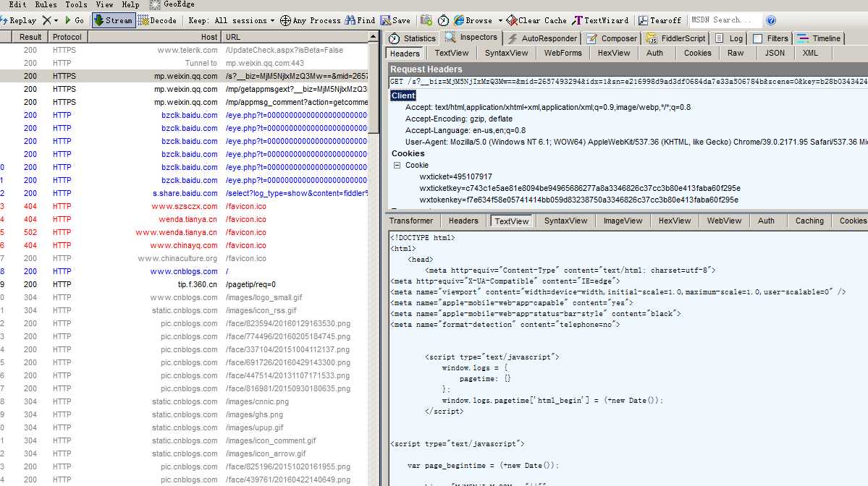Click the Find binoculars button
Screen dimensions: 868x486
[360, 20]
